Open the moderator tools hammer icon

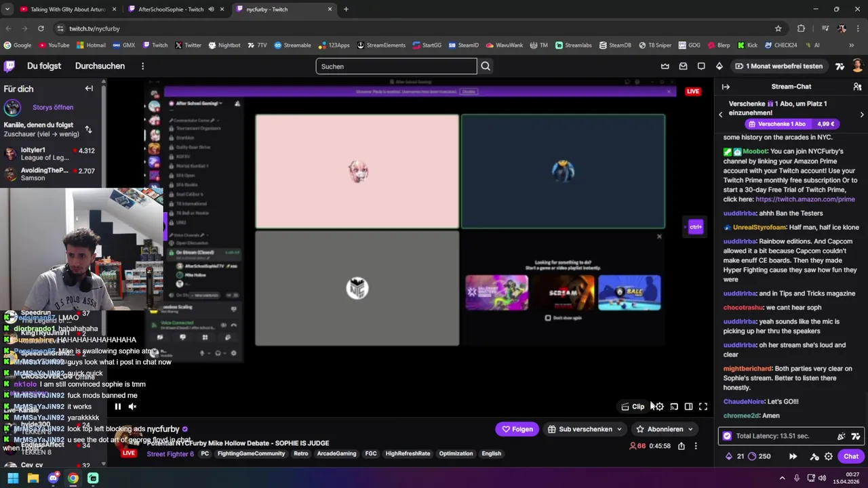[814, 457]
